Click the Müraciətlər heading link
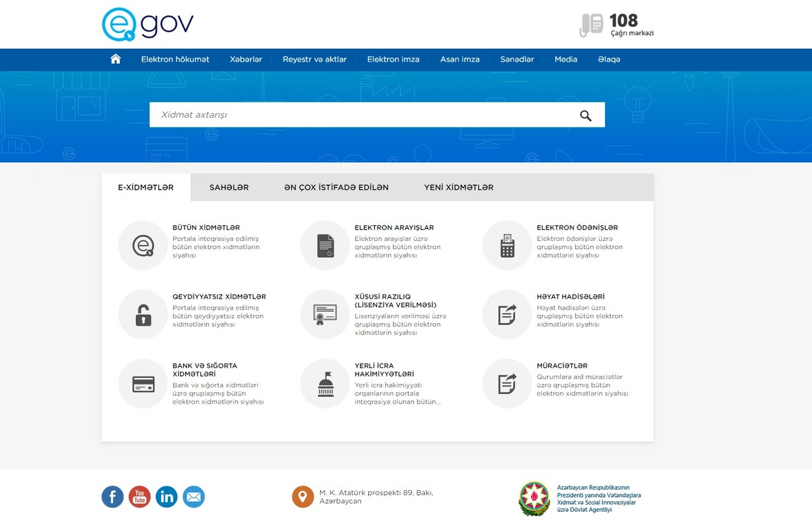 [x=562, y=366]
